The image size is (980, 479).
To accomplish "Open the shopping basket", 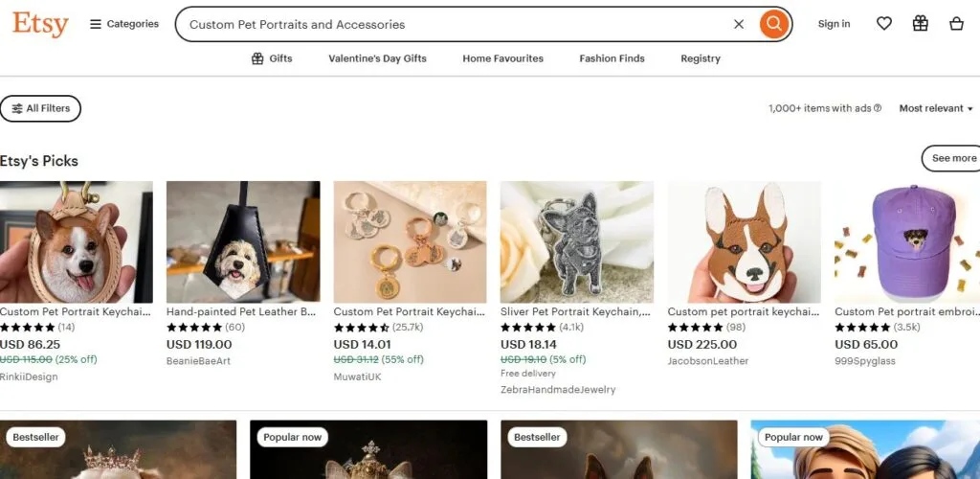I will coord(956,24).
